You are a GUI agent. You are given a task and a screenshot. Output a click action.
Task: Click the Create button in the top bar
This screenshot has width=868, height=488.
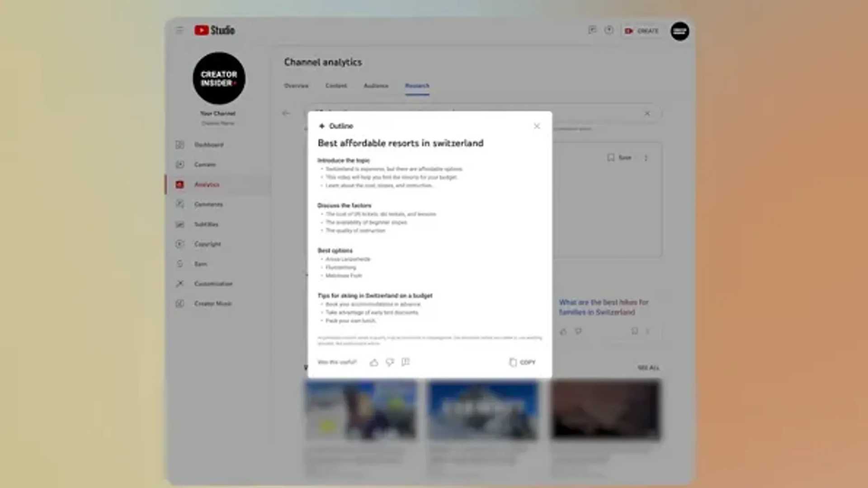click(x=642, y=31)
